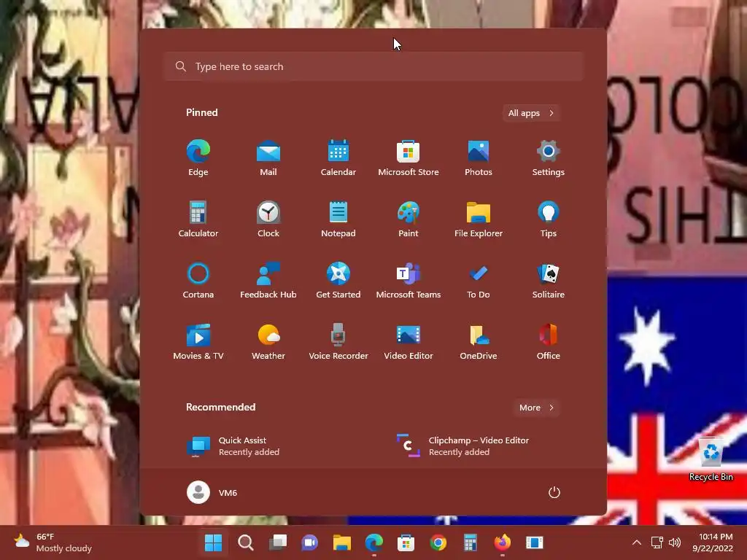Open the power options button
The height and width of the screenshot is (560, 747).
pos(554,492)
